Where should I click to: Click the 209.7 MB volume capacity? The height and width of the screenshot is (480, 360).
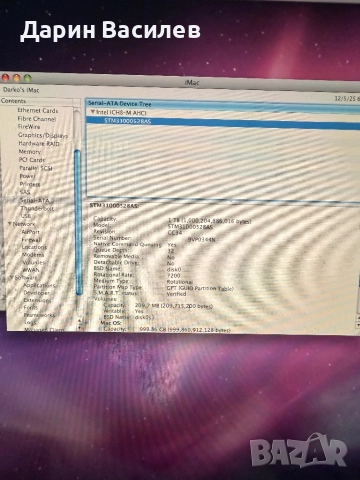pos(174,306)
